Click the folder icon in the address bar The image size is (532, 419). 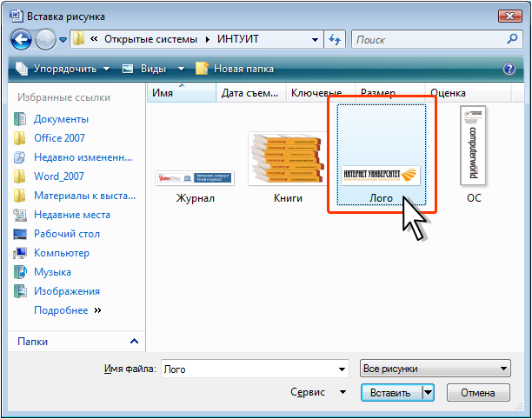tap(79, 39)
